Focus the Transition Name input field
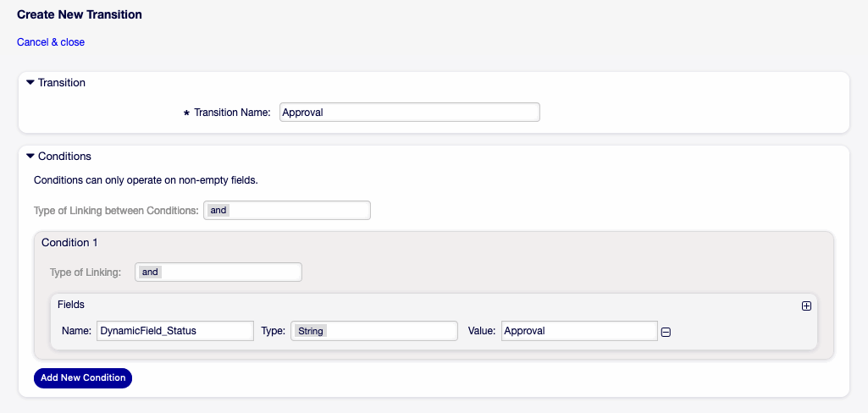Image resolution: width=868 pixels, height=413 pixels. [x=409, y=112]
